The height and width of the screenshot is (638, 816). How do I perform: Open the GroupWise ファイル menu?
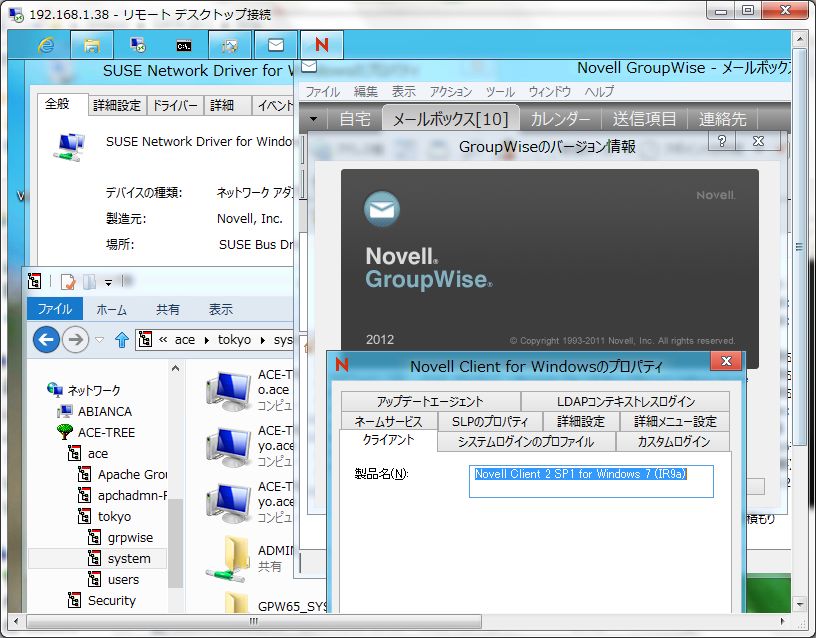tap(322, 92)
